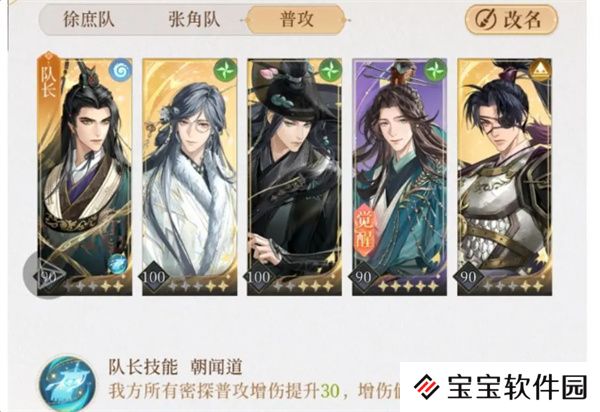This screenshot has width=600, height=412.
Task: Click the 觉醒 awakening badge on fourth card
Action: (365, 229)
